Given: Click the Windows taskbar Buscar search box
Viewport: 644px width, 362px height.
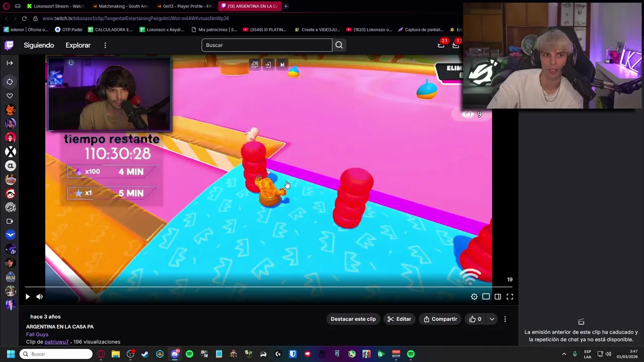Looking at the screenshot, I should [x=56, y=354].
